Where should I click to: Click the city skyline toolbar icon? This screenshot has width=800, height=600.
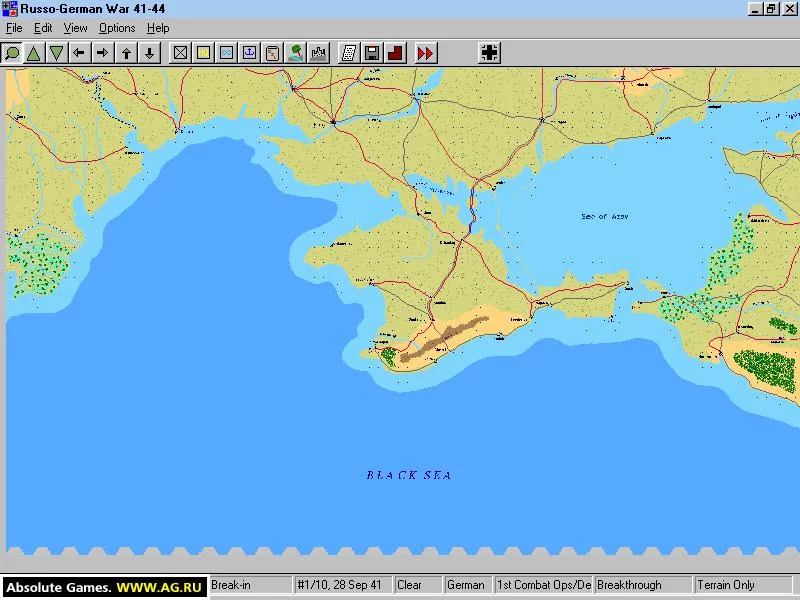click(319, 53)
